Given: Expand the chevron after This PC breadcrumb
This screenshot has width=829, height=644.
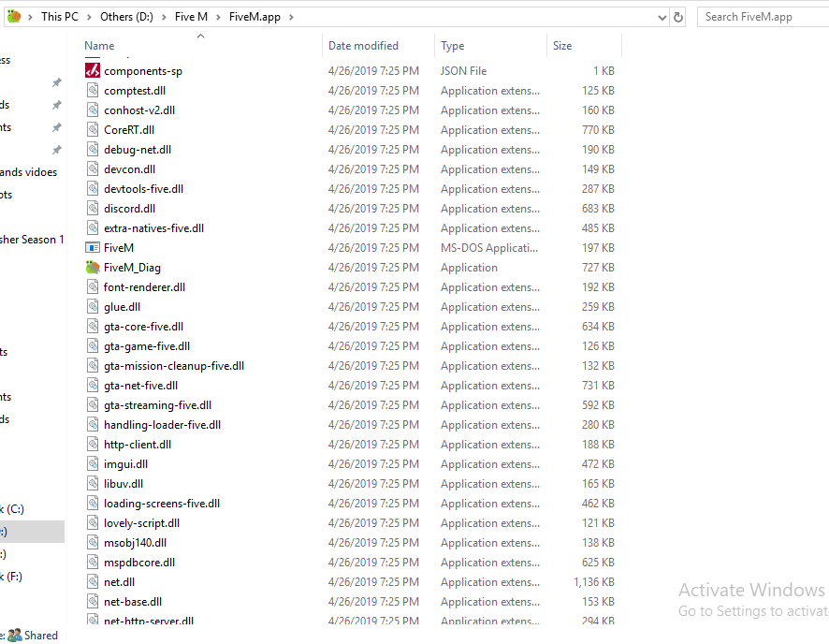Looking at the screenshot, I should coord(90,17).
